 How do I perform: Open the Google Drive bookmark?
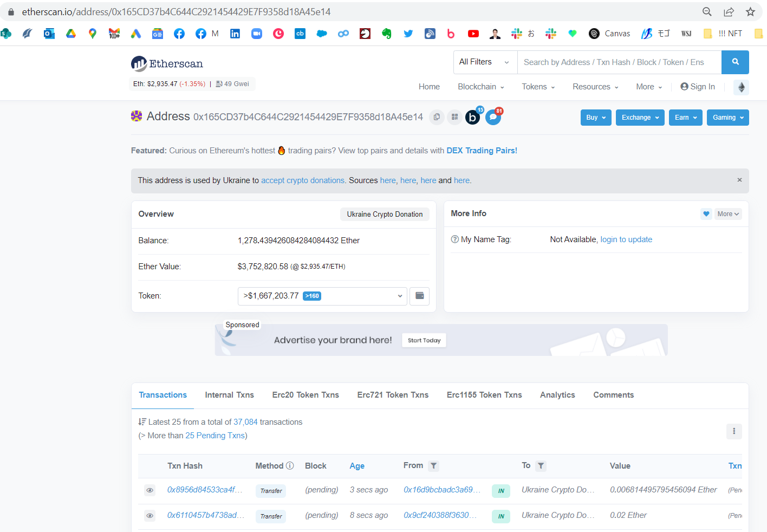(71, 34)
